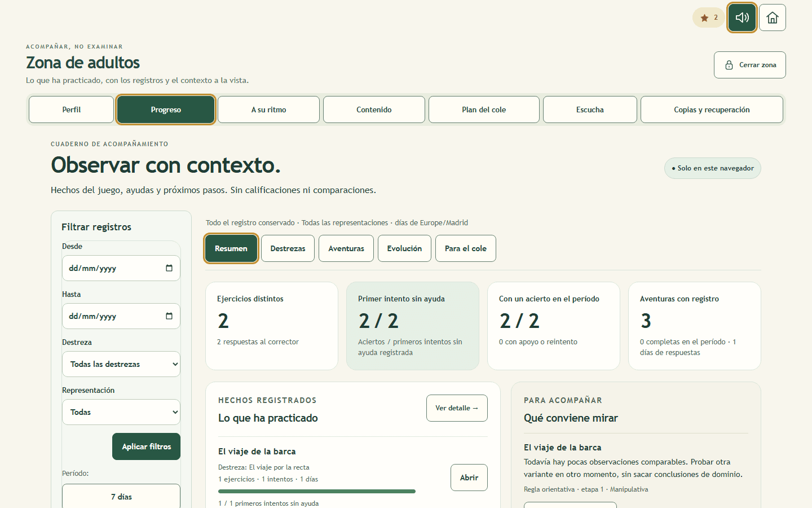Click 'Regla orientativa · etapa 1 · Manipulativa' text

pyautogui.click(x=586, y=489)
